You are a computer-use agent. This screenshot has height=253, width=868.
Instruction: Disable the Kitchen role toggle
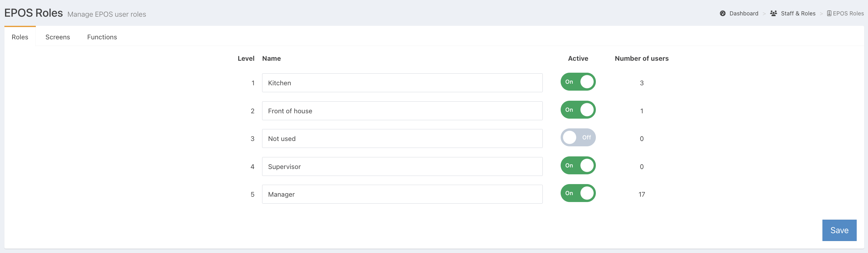[578, 82]
